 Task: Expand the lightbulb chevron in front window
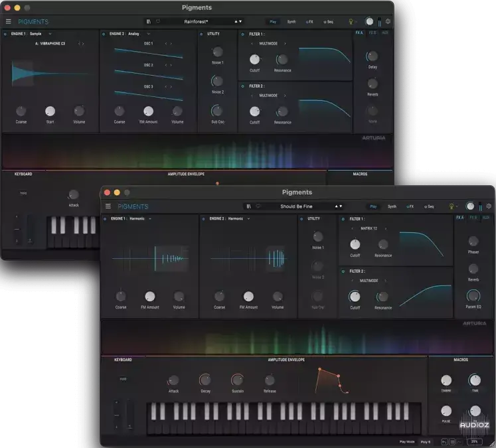pos(457,206)
